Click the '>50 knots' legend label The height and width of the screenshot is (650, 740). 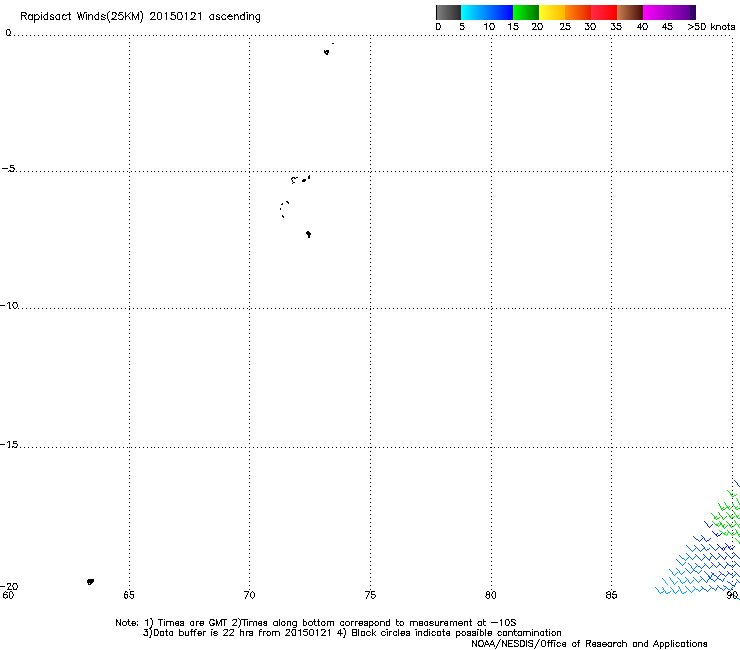pyautogui.click(x=711, y=27)
